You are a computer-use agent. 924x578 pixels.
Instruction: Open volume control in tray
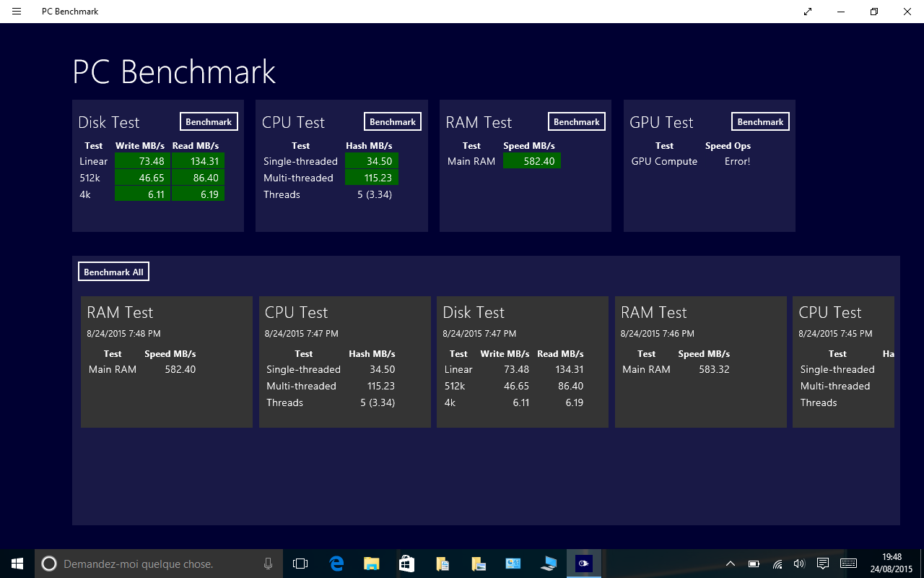click(x=799, y=564)
